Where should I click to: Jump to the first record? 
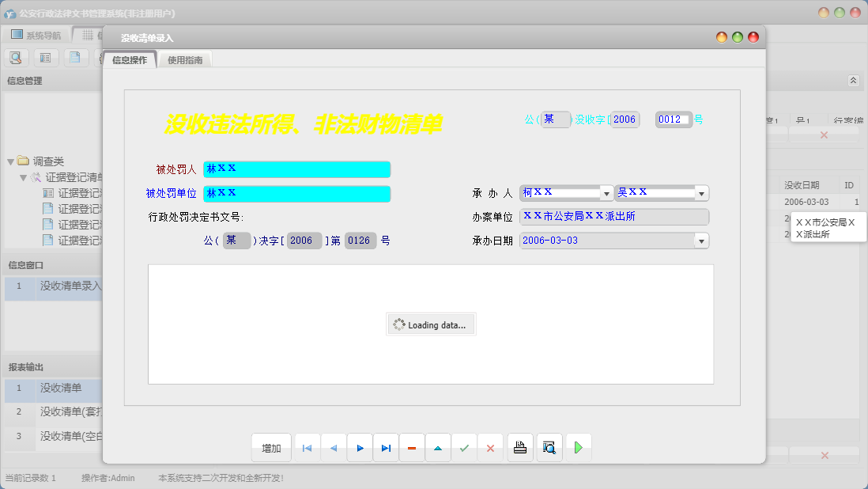[x=307, y=448]
